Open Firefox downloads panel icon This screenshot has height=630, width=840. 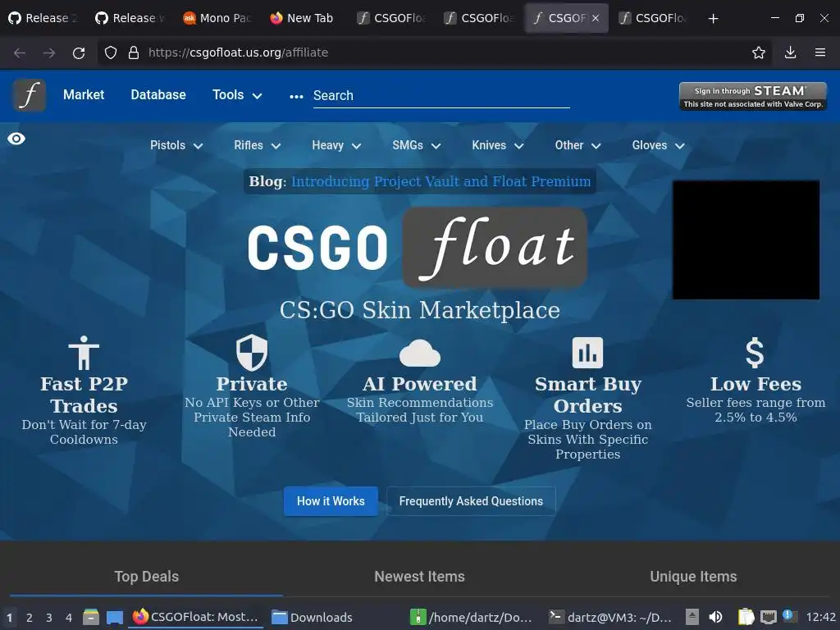790,52
